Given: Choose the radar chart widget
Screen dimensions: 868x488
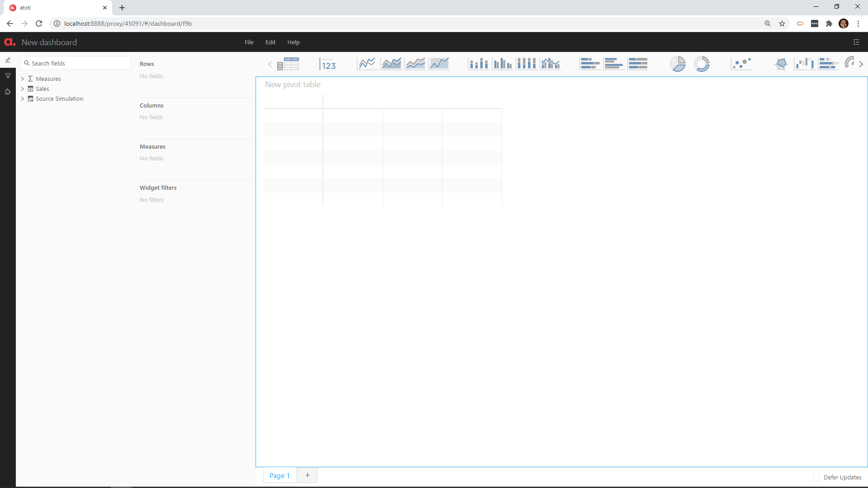Looking at the screenshot, I should [782, 64].
